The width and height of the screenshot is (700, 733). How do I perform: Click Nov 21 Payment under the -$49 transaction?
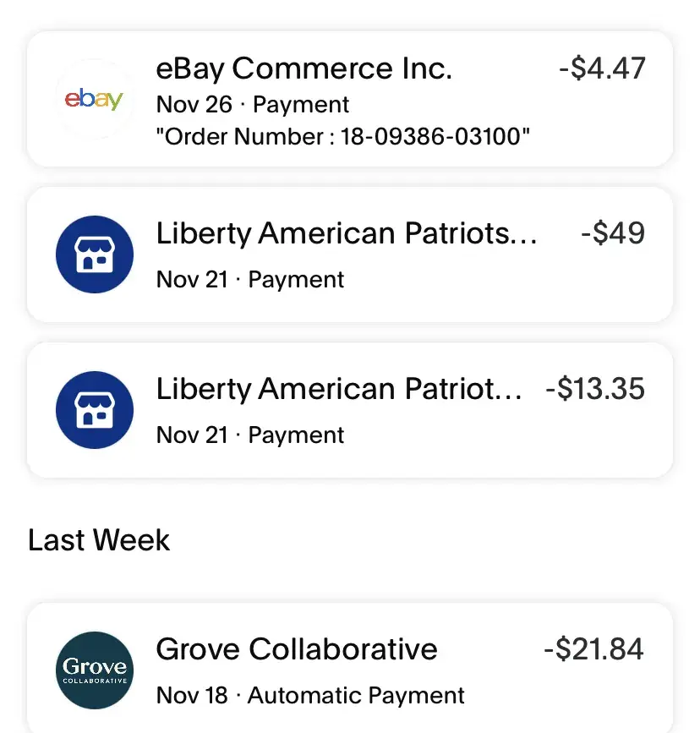[250, 280]
